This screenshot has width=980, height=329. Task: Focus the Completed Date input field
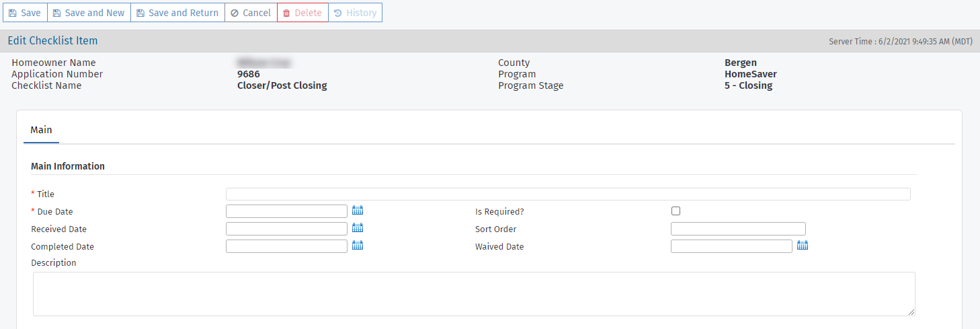click(286, 246)
